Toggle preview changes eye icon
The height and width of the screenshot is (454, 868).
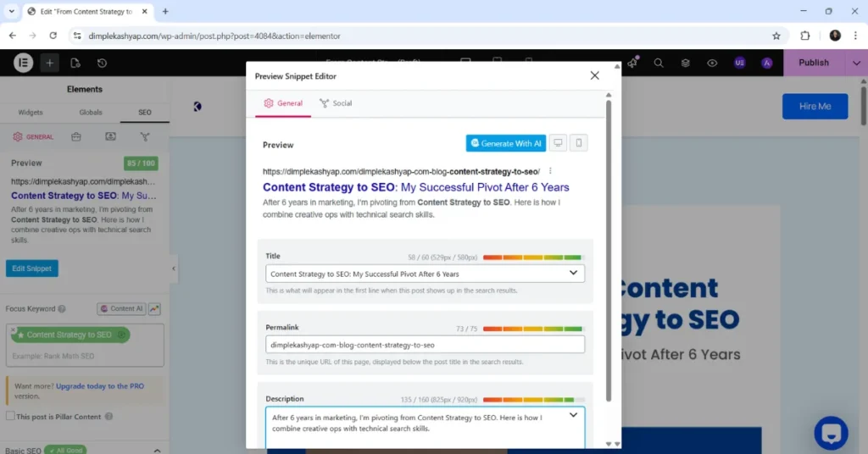(x=712, y=63)
